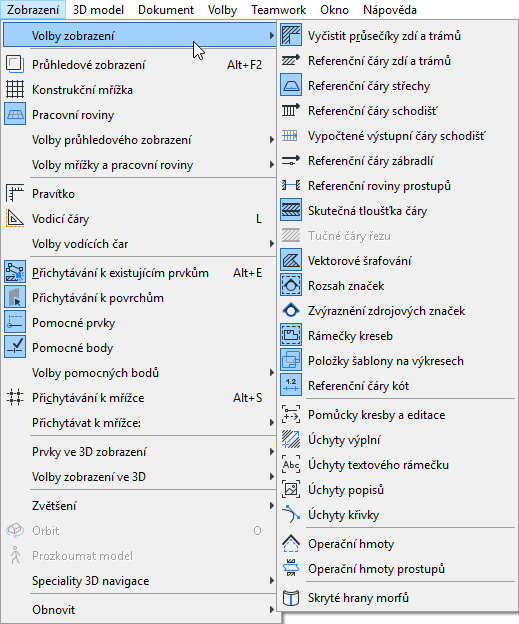Screen dimensions: 519x624
Task: Expand the Obnovit submenu
Action: point(140,610)
